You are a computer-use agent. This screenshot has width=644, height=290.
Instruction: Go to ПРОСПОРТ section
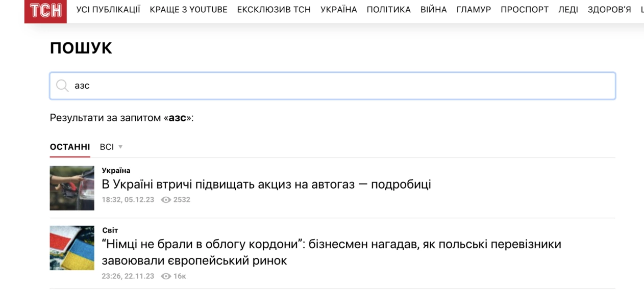[x=525, y=10]
